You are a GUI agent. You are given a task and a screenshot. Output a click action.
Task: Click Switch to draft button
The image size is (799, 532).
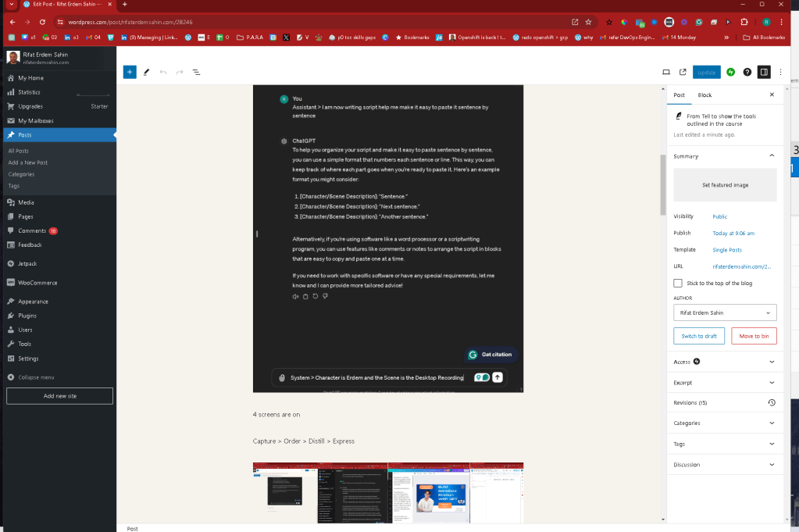pos(699,336)
